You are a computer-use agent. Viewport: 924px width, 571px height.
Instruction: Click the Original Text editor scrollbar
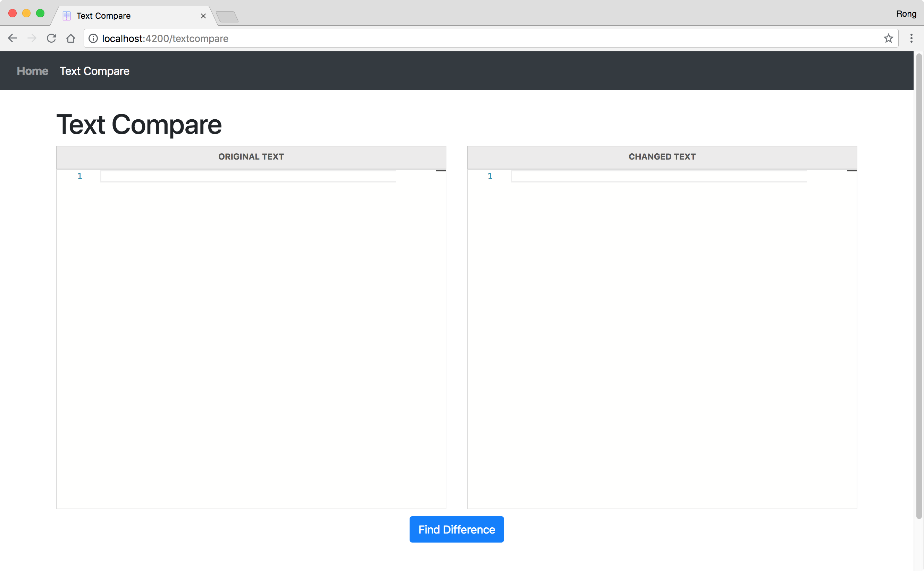(441, 172)
